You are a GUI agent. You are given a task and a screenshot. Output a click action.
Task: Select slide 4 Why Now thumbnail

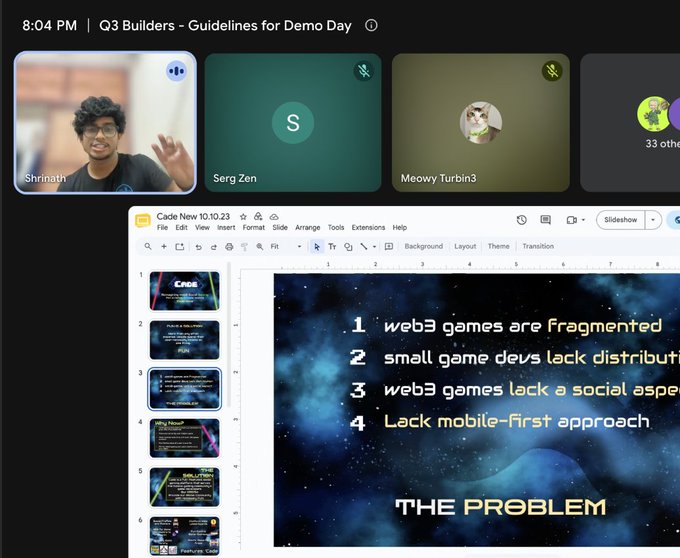184,438
